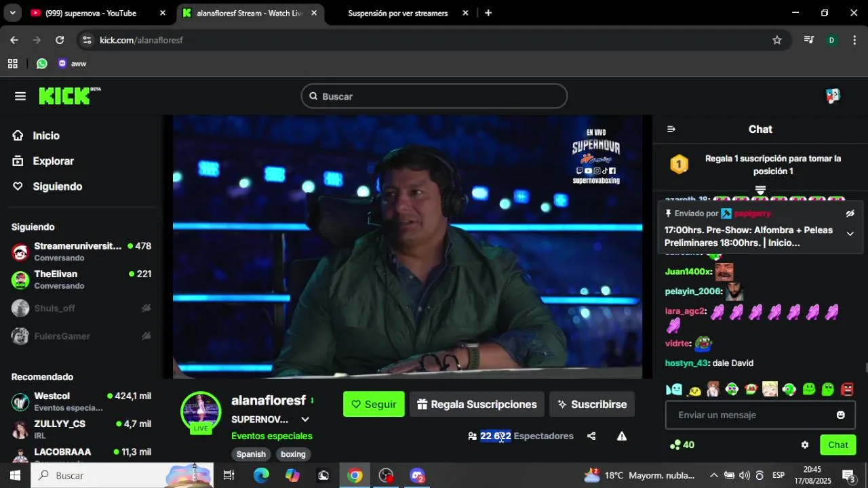Open recommended ZULLYY_CS channel
868x488 pixels.
click(81, 429)
